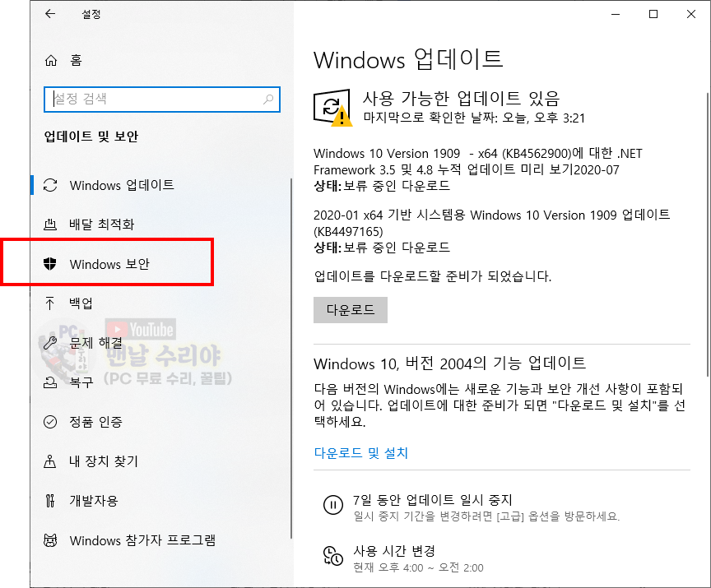Click the clock icon for 사용 시간 변경

tap(332, 556)
